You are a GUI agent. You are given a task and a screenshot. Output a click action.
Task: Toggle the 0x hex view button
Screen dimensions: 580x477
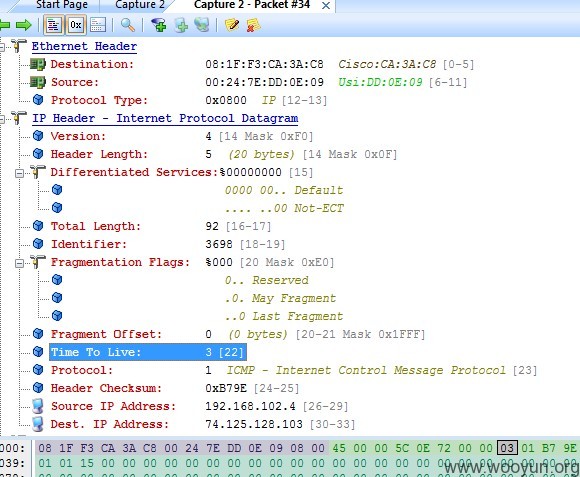75,25
